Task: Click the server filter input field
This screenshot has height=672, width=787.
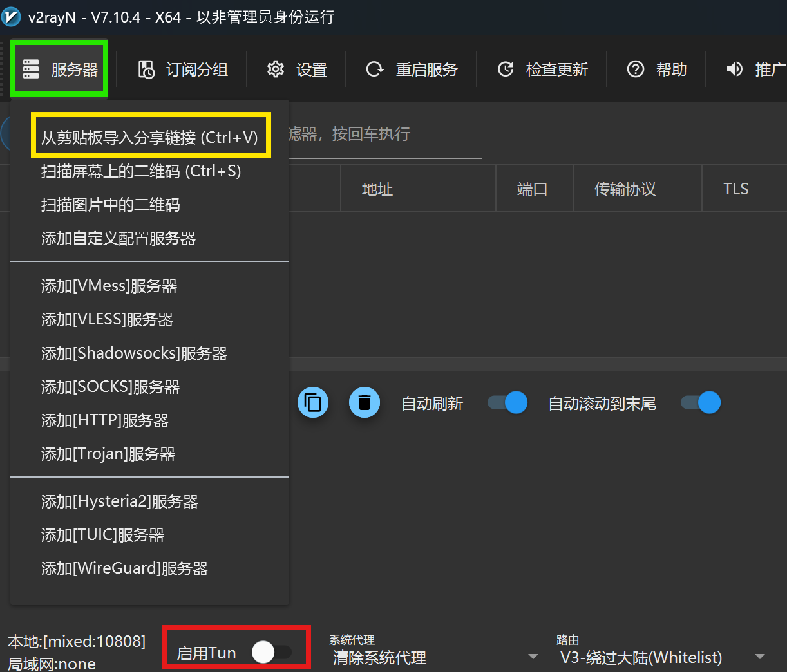Action: tap(385, 134)
